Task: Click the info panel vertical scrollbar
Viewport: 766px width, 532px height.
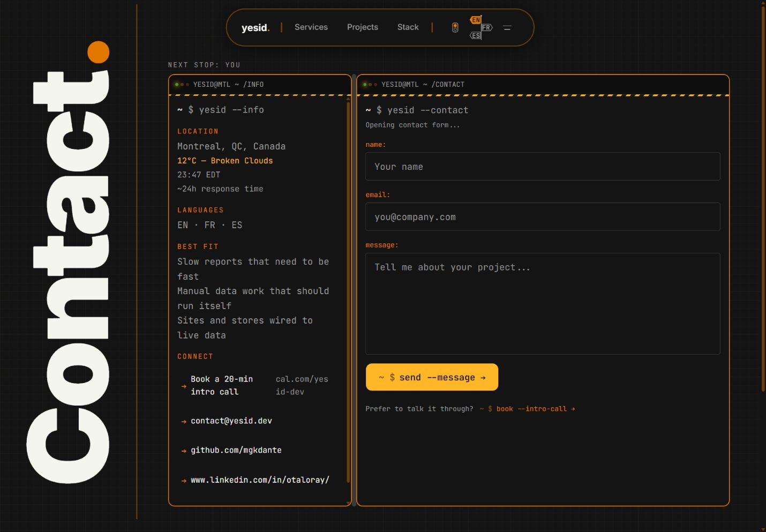Action: (348, 292)
